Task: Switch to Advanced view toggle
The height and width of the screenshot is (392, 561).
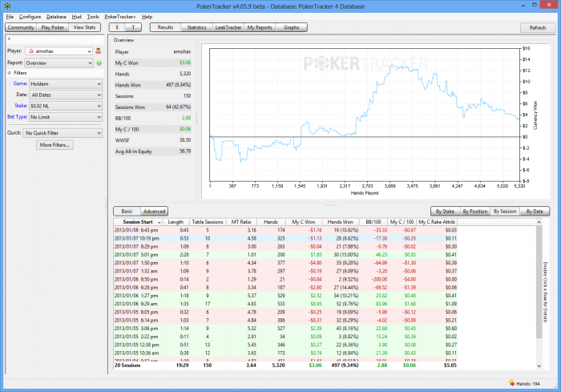Action: [154, 211]
